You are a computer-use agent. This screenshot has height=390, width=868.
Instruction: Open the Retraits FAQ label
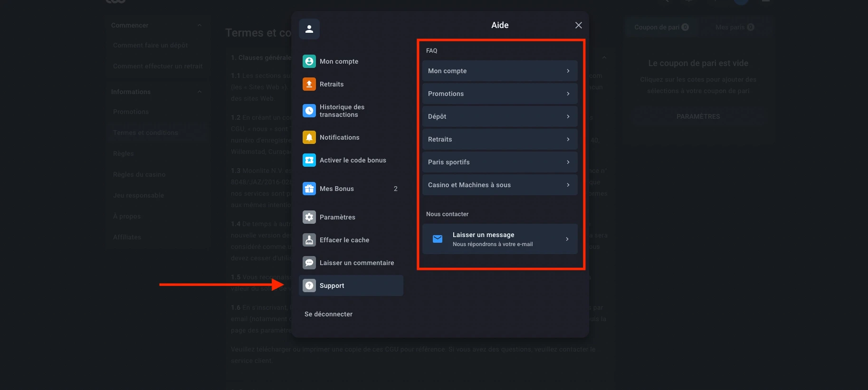point(440,139)
